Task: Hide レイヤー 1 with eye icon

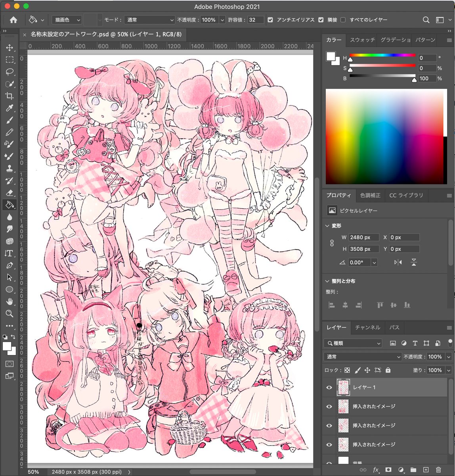Action: pos(329,388)
